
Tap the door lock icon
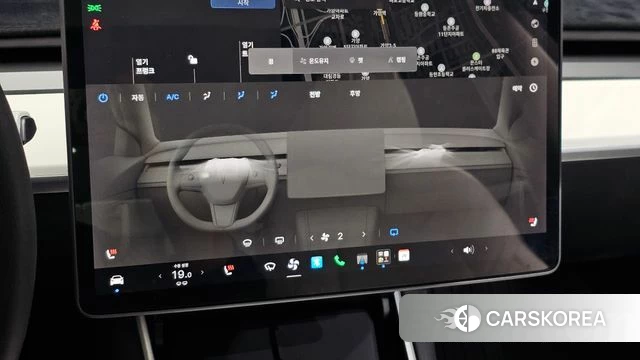click(x=193, y=60)
